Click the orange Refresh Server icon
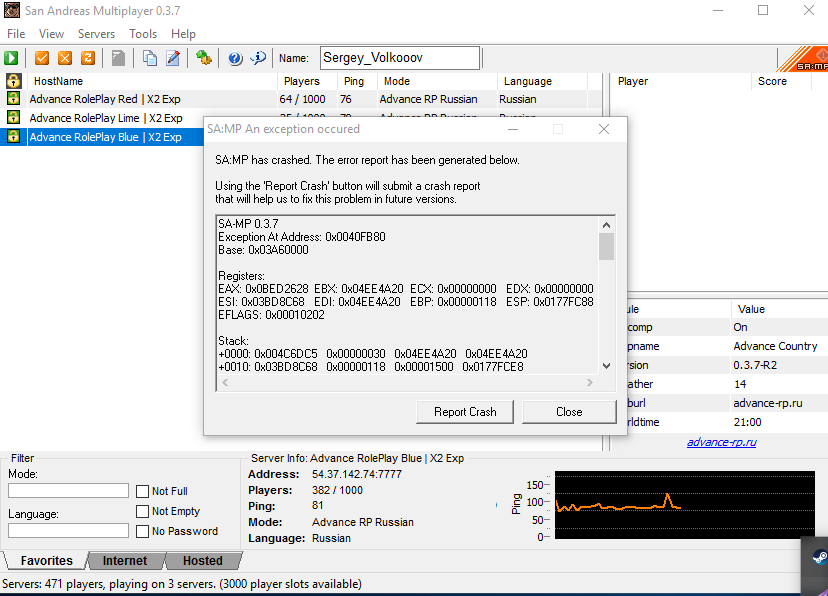This screenshot has width=828, height=596. 88,58
